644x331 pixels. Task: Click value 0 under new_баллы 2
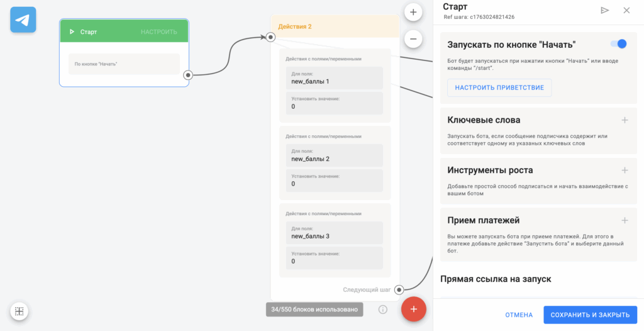click(x=335, y=181)
